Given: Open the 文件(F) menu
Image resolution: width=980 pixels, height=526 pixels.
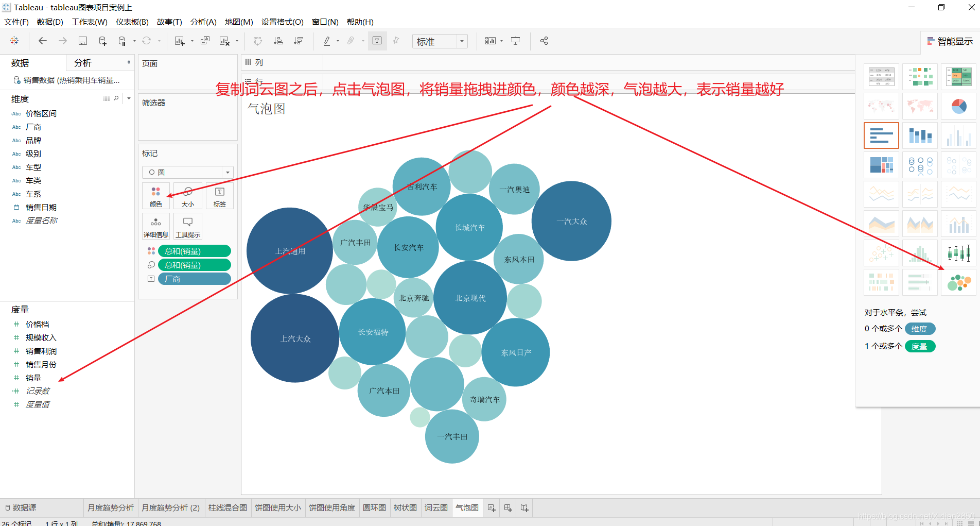Looking at the screenshot, I should (16, 22).
